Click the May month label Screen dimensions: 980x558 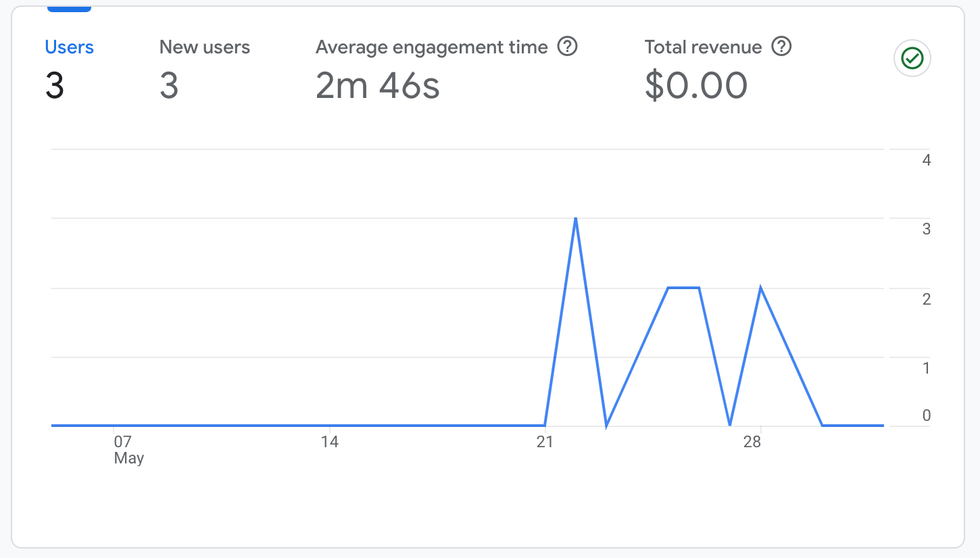(129, 459)
